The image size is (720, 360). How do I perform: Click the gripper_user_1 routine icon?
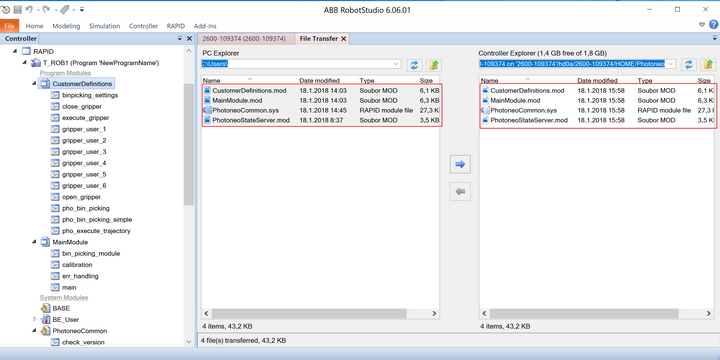pyautogui.click(x=55, y=129)
